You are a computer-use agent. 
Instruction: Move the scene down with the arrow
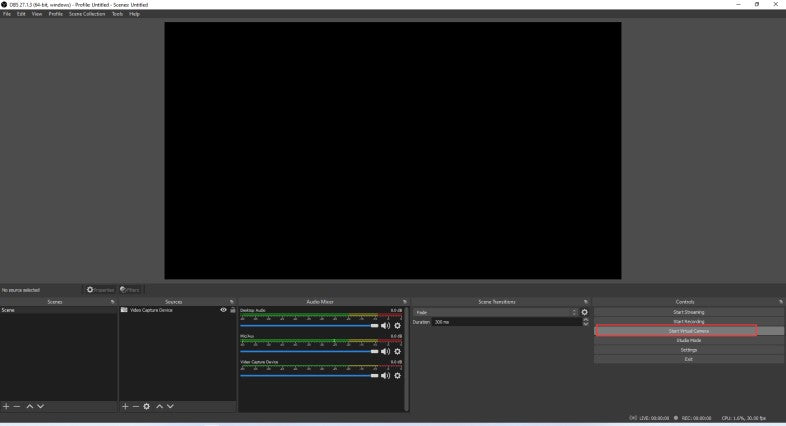[40, 406]
